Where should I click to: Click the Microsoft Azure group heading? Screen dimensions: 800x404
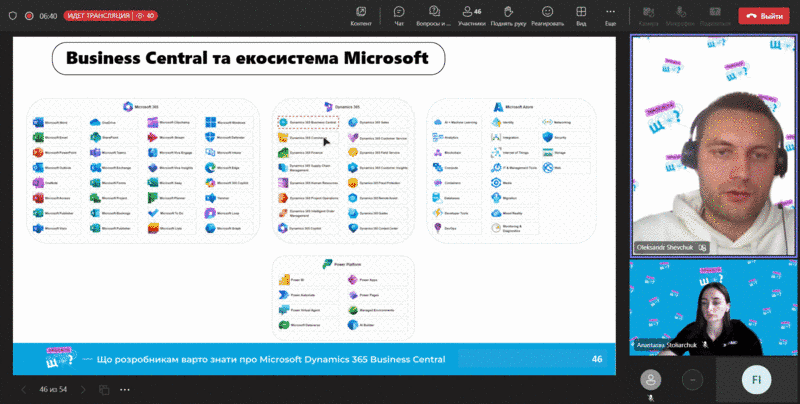tap(513, 107)
